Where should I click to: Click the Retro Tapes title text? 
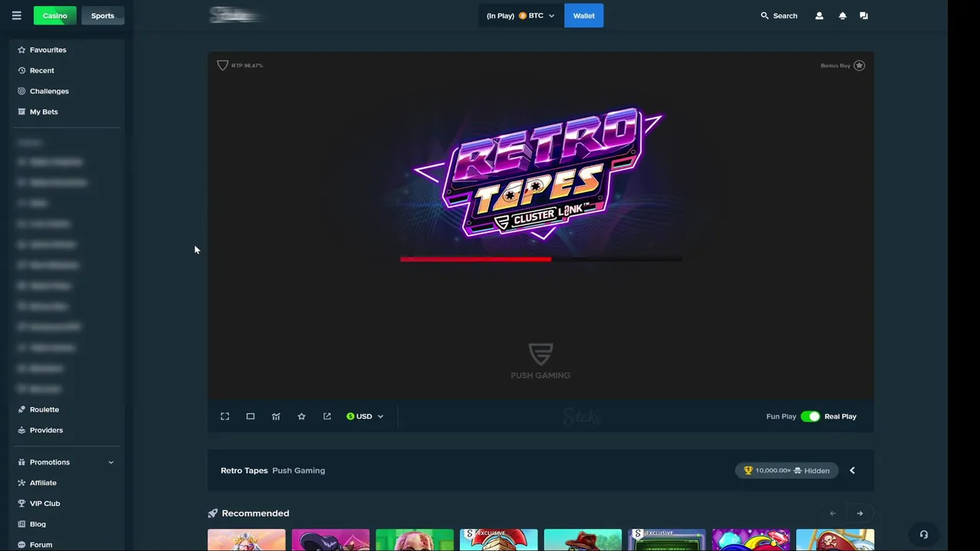coord(244,471)
